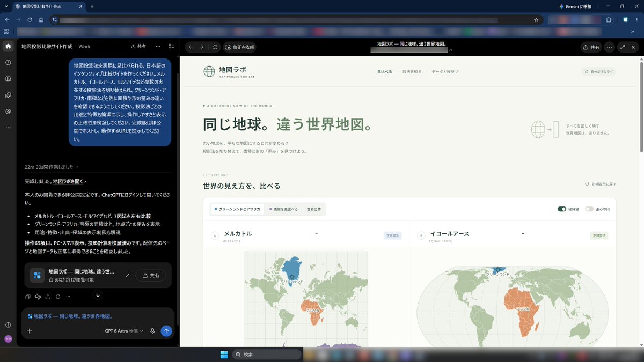The image size is (644, 362).
Task: Open the 地図ラボ card in new window
Action: [x=127, y=275]
